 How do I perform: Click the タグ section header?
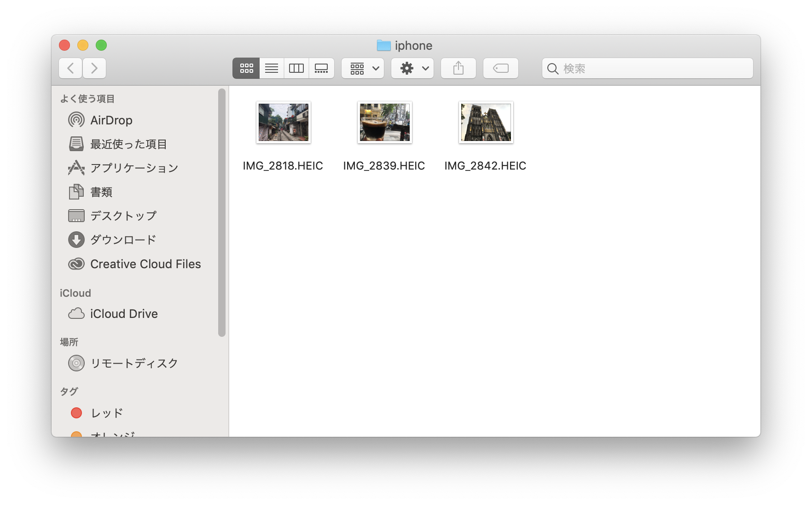[x=69, y=392]
